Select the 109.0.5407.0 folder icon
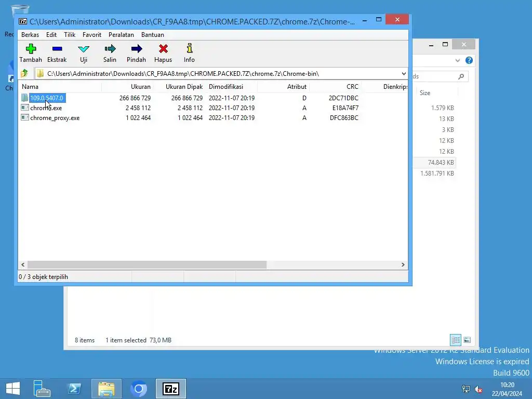Viewport: 532px width, 399px height. pyautogui.click(x=24, y=98)
